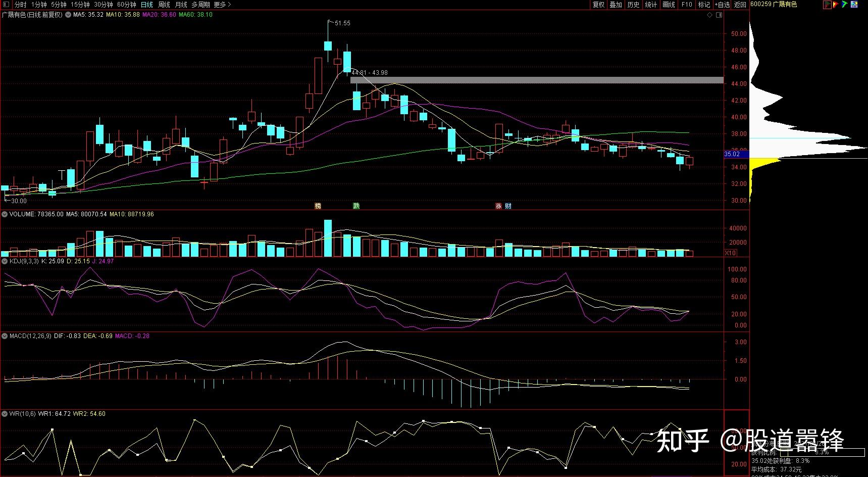
Task: Click the diamond icon above price axis
Action: (x=709, y=15)
